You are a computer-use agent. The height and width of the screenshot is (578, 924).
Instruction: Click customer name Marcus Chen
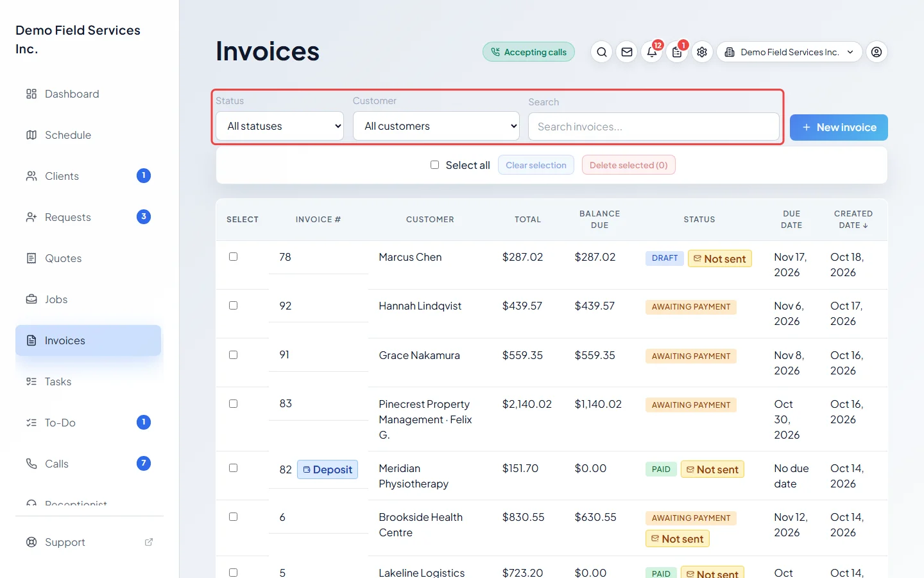pos(410,257)
